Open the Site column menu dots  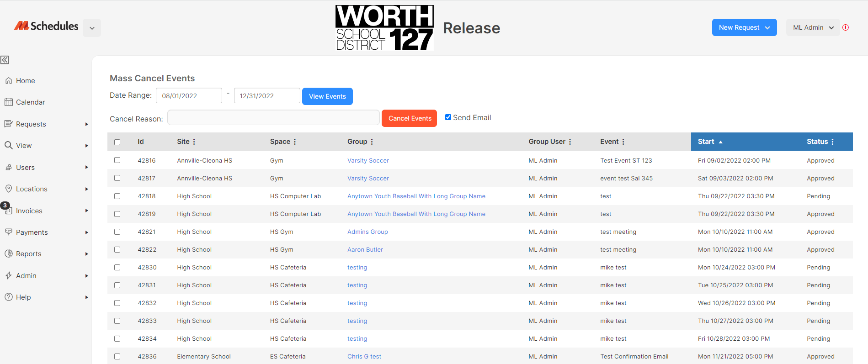[x=194, y=142]
